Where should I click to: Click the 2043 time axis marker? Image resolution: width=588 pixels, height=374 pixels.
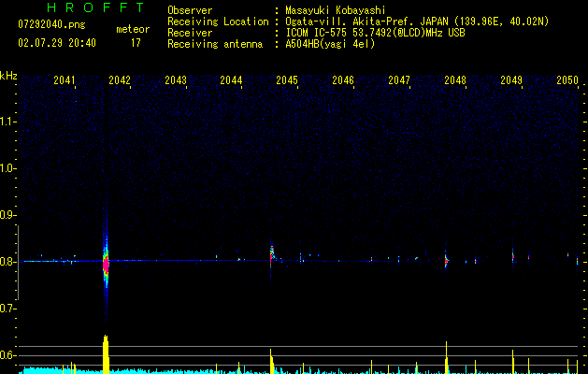pos(176,80)
